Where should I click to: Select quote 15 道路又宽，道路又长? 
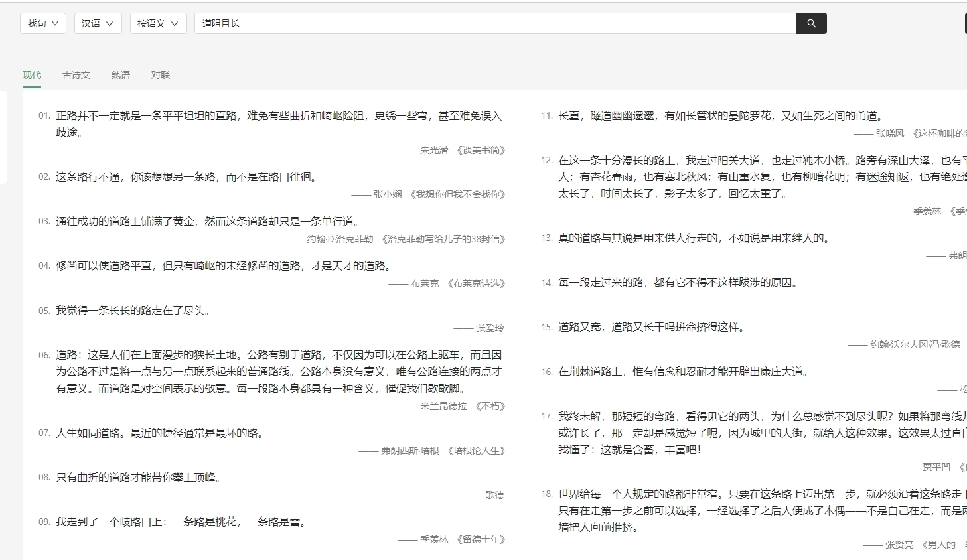(653, 326)
